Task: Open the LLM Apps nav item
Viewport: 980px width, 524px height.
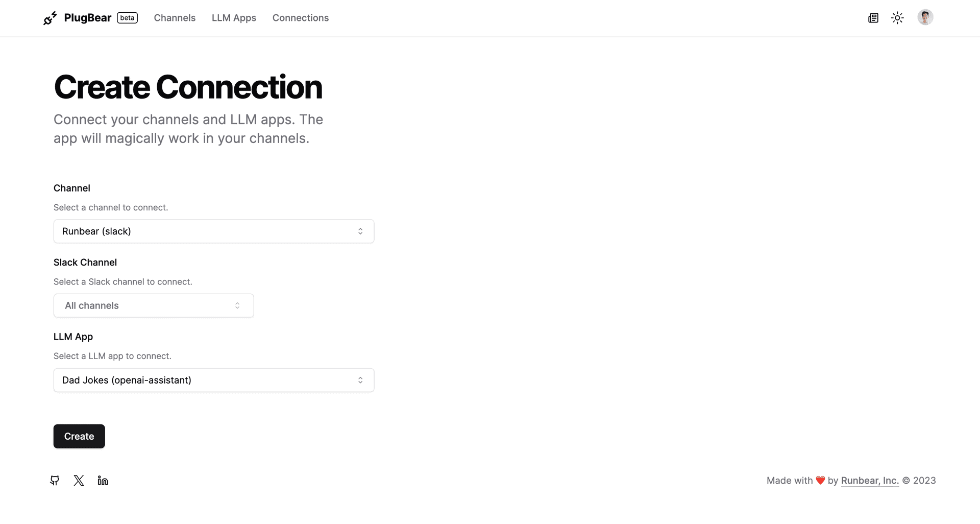Action: click(234, 18)
